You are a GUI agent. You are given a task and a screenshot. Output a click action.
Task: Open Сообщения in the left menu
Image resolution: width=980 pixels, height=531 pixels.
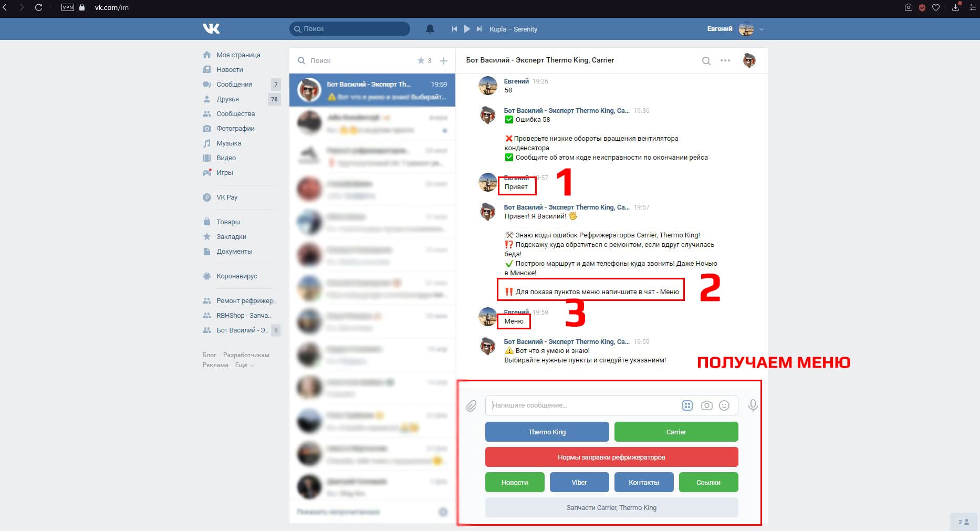[x=234, y=84]
